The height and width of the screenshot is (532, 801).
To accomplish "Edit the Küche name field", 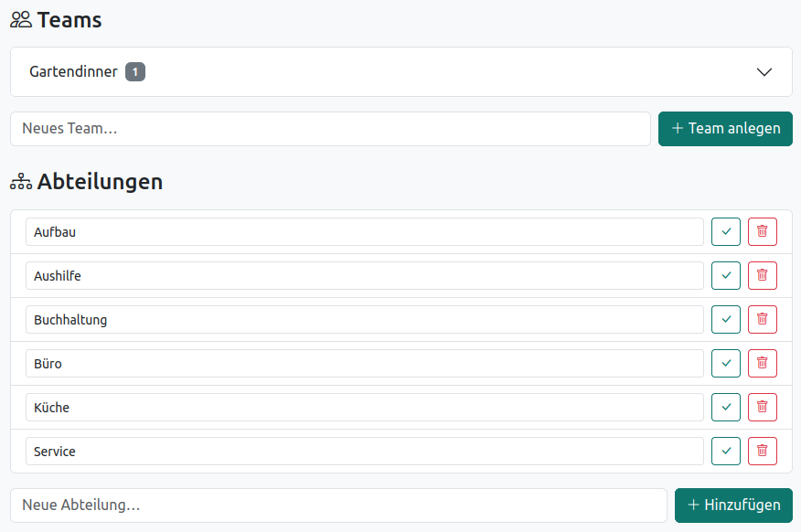I will tap(365, 408).
